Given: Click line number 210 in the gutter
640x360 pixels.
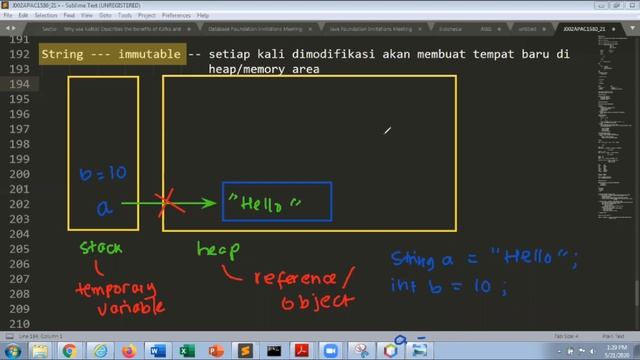Looking at the screenshot, I should (x=19, y=324).
